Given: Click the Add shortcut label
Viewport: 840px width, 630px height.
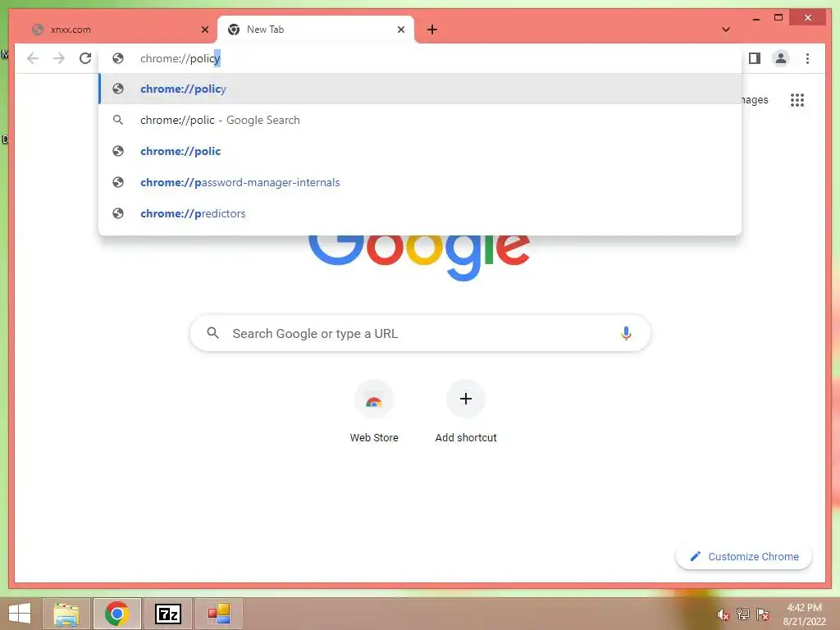Looking at the screenshot, I should [x=466, y=438].
